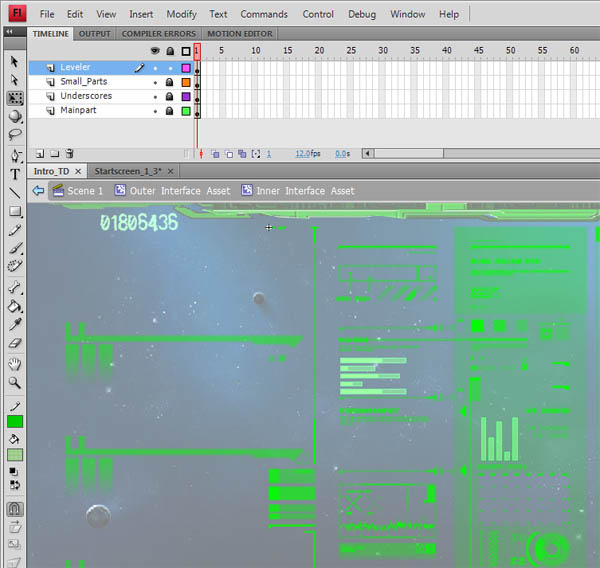Image resolution: width=600 pixels, height=568 pixels.
Task: Open the Modify menu
Action: pyautogui.click(x=181, y=14)
